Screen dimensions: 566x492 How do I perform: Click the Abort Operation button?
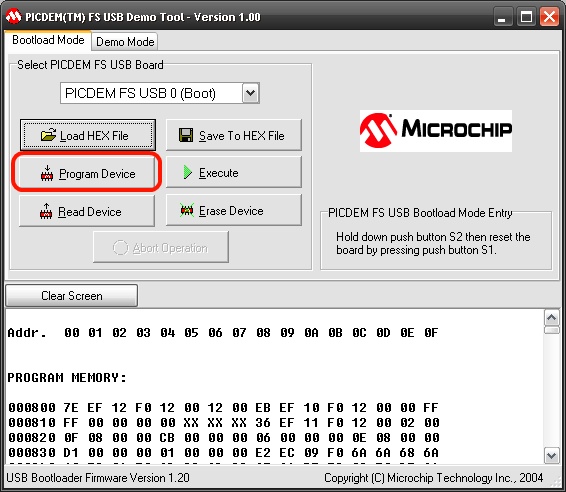(x=161, y=247)
